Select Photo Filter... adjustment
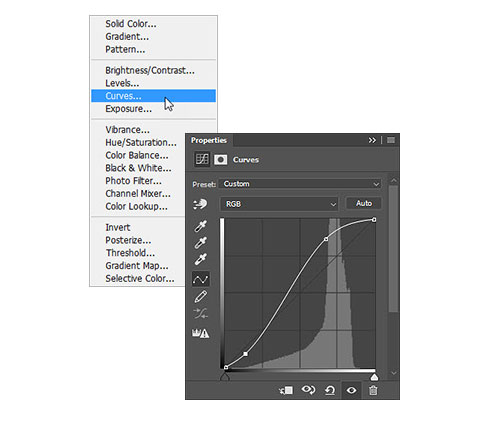Viewport: 490px width, 427px height. 138,181
